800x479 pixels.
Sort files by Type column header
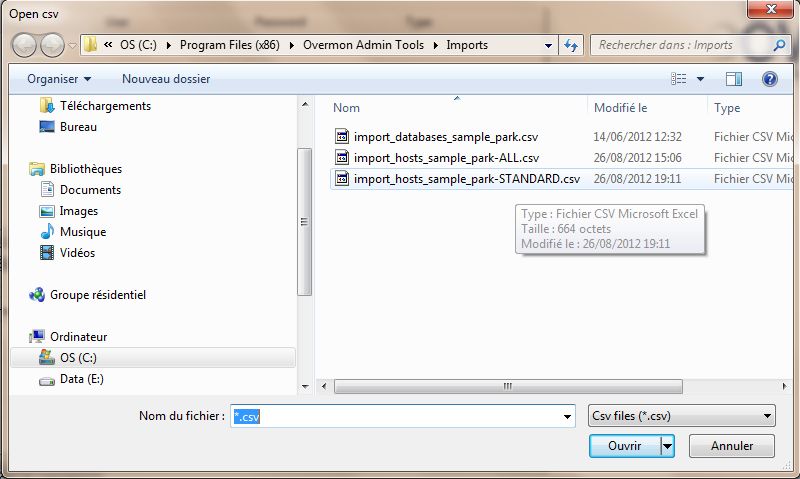pos(727,108)
